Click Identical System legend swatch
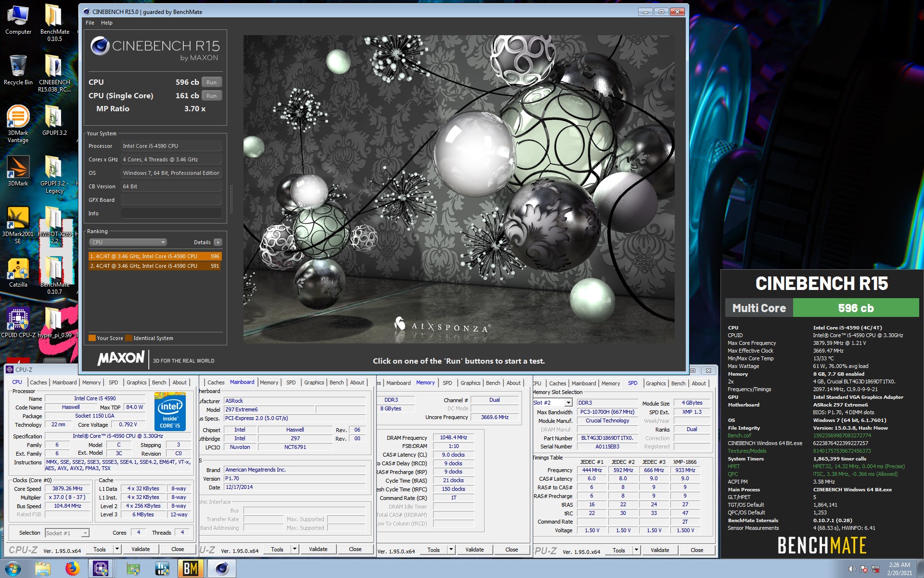924x578 pixels. (x=128, y=338)
